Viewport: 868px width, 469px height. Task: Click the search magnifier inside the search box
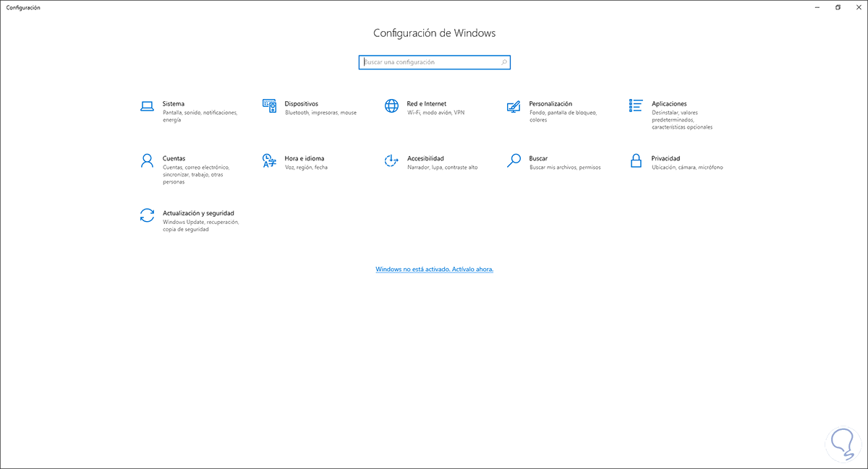tap(503, 62)
